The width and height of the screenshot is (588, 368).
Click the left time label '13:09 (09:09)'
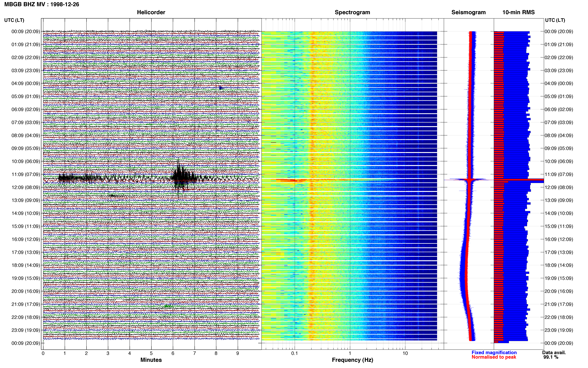click(26, 200)
